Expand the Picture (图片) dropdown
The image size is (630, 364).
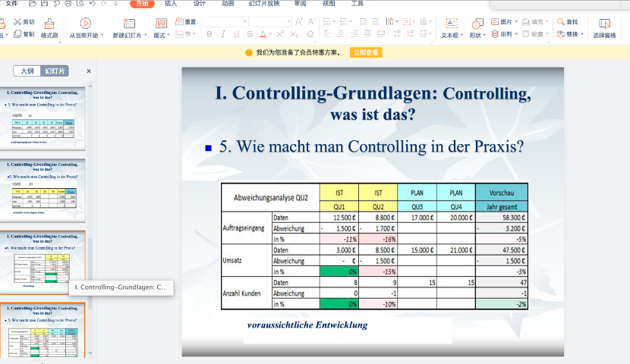(504, 22)
